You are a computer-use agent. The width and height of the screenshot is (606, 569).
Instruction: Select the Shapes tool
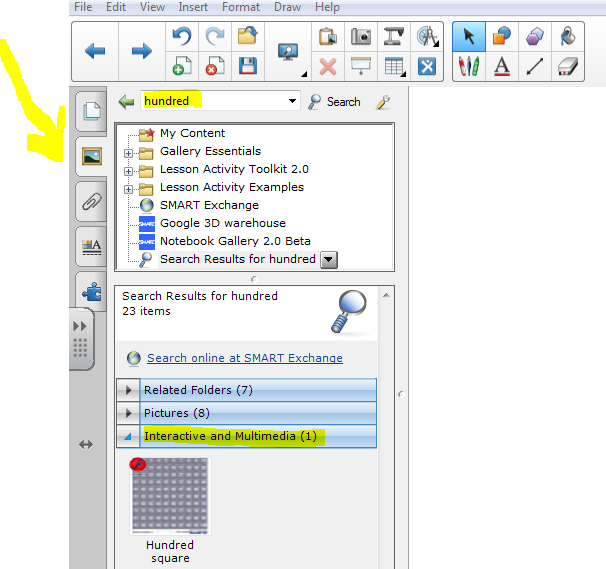502,36
